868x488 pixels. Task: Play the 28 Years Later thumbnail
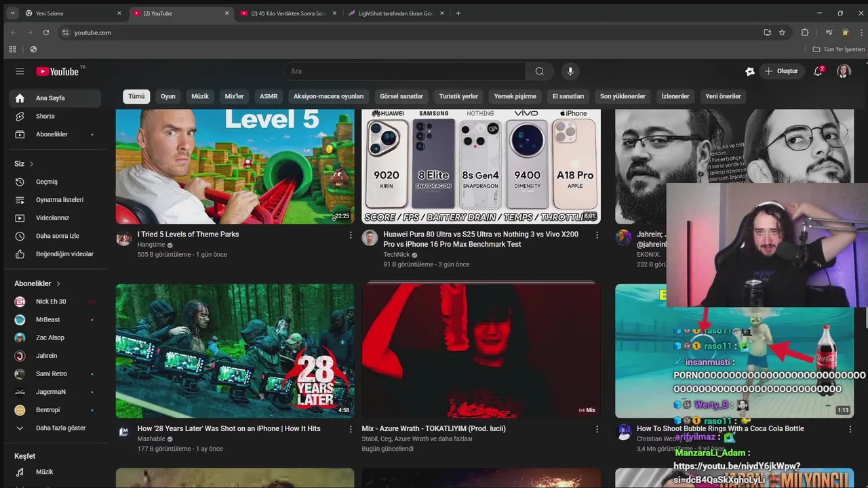point(235,350)
